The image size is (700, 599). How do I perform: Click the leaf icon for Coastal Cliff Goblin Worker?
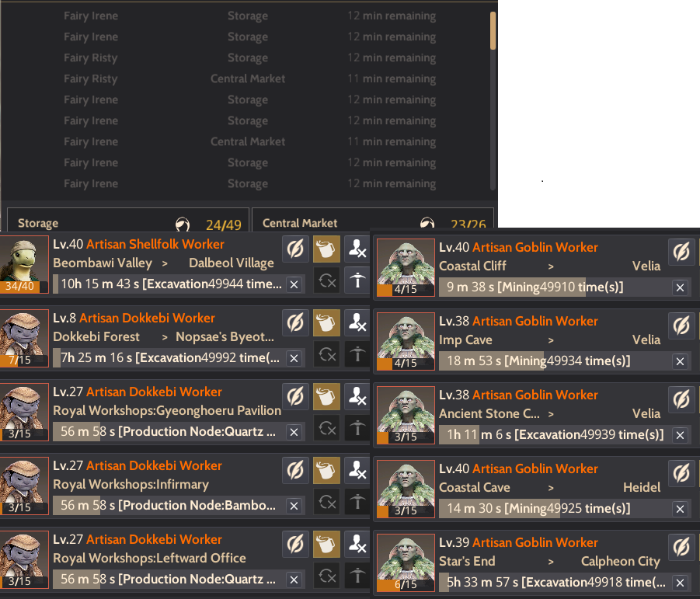pos(681,252)
